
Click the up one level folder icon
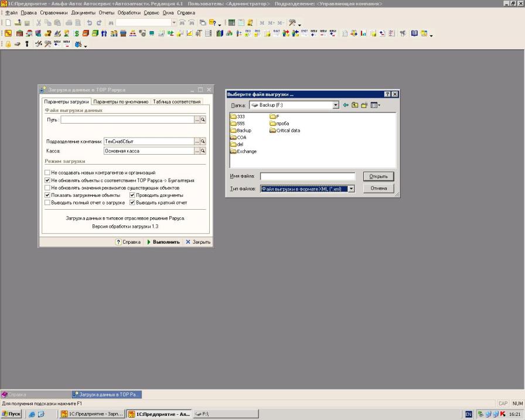(354, 105)
